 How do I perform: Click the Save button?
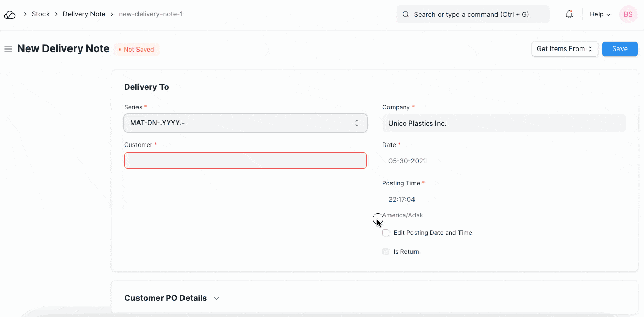(x=619, y=49)
